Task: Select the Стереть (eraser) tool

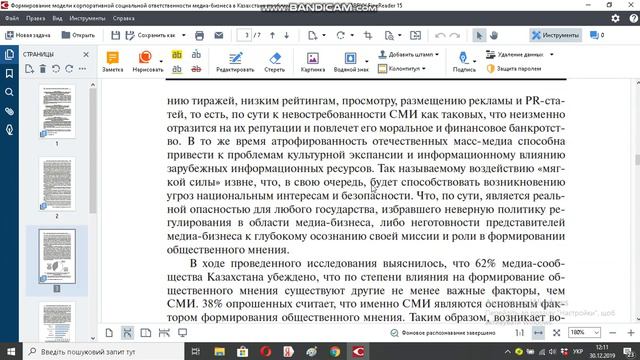Action: [x=275, y=62]
